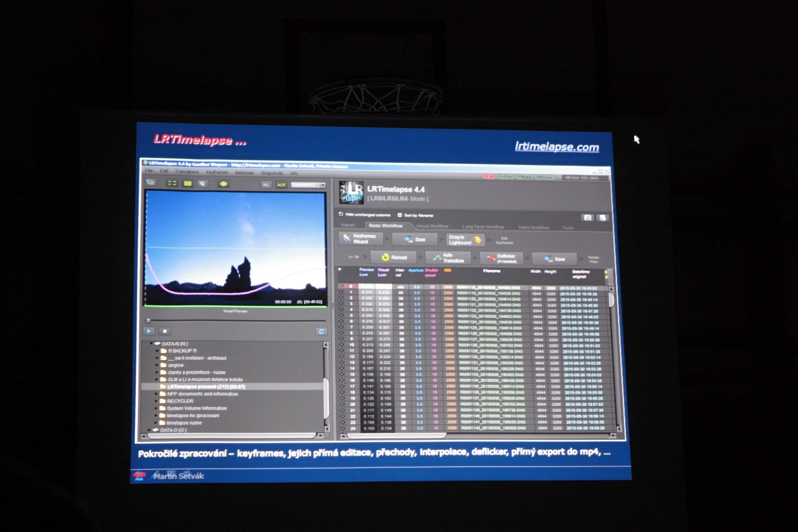Click the Keyframes Wizard button

[360, 239]
